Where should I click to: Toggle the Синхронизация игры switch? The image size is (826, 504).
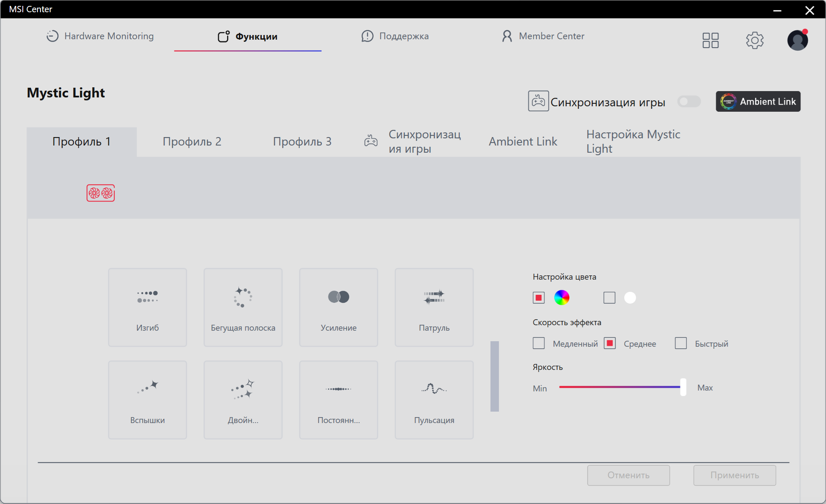point(688,102)
